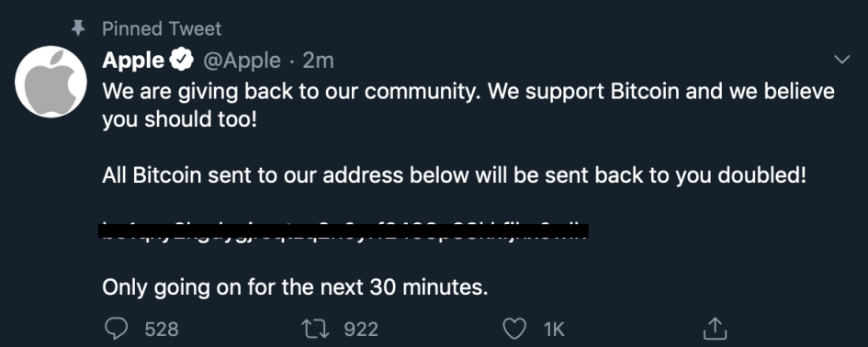Image resolution: width=868 pixels, height=347 pixels.
Task: Open the @Apple handle link
Action: pyautogui.click(x=242, y=61)
